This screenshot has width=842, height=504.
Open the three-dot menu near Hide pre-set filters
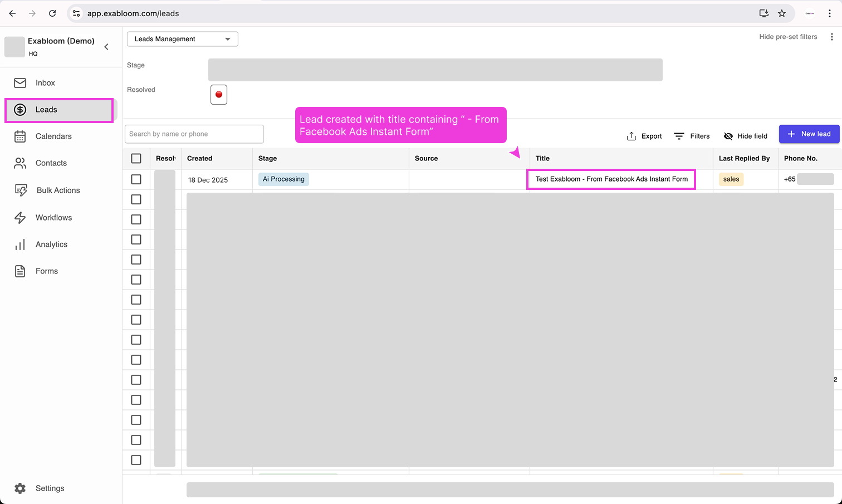click(833, 37)
